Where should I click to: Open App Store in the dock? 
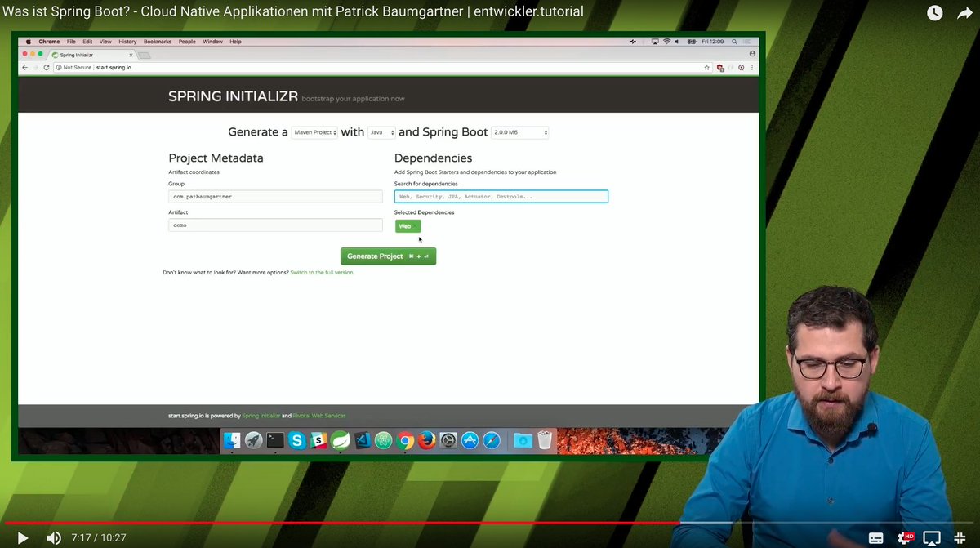(x=470, y=441)
